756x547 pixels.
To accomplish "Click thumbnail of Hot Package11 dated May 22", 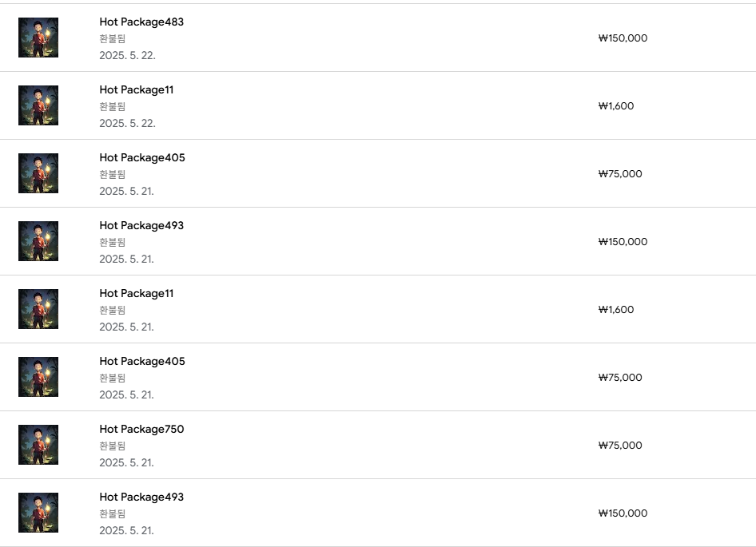I will point(38,105).
